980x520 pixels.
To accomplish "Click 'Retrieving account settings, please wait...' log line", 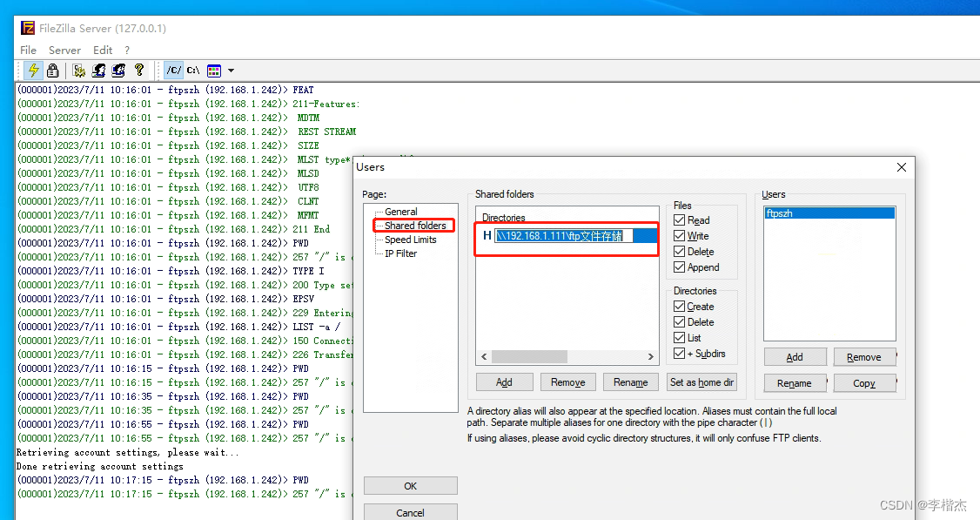I will (127, 452).
